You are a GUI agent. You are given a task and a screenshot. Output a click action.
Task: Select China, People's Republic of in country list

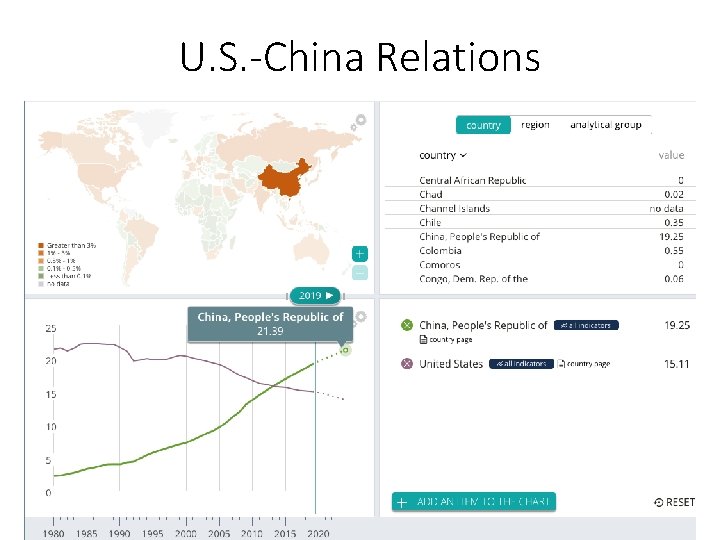[x=540, y=236]
